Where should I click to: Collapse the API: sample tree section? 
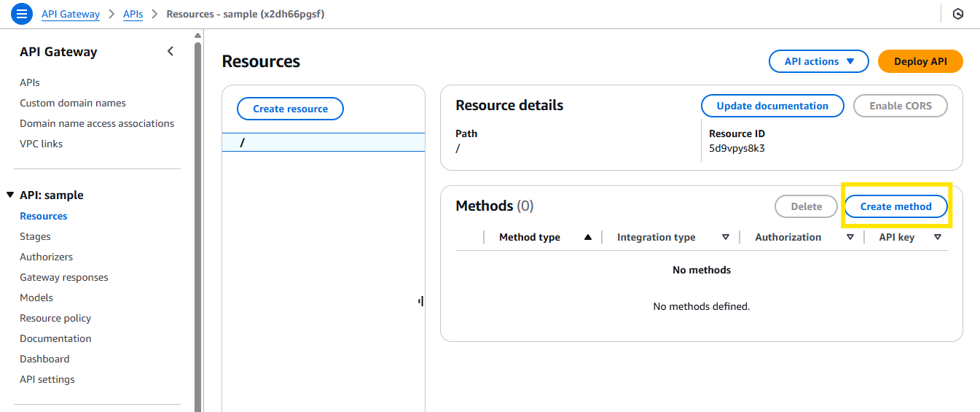coord(10,195)
